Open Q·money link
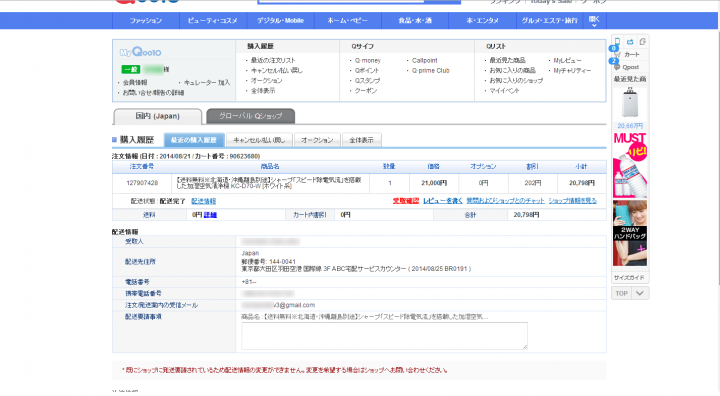 (368, 60)
